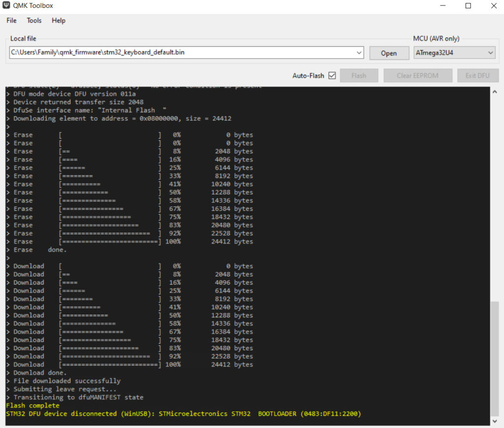This screenshot has width=504, height=428.
Task: Click the Exit DFU button
Action: 478,76
